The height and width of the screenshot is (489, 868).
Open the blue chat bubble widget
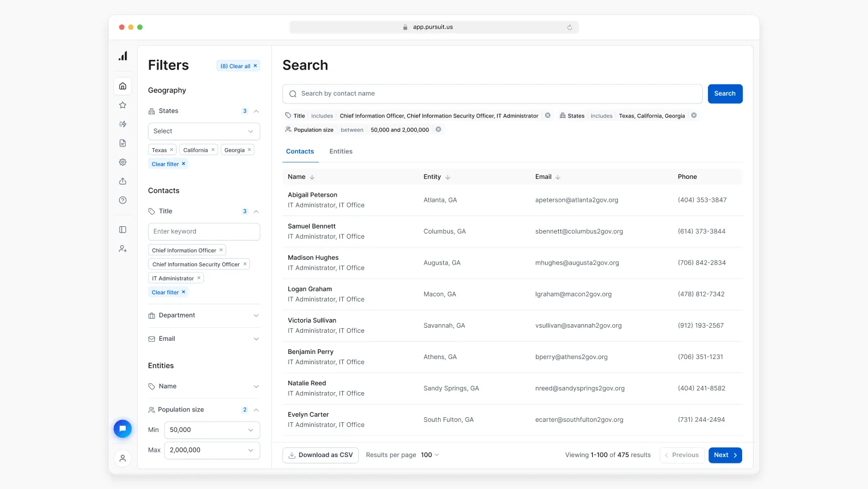click(x=122, y=429)
